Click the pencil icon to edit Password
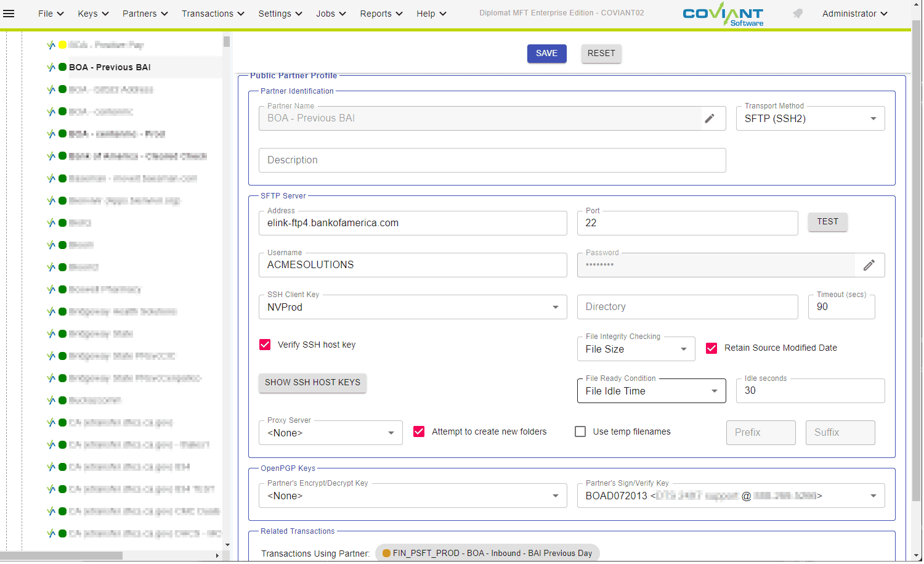The height and width of the screenshot is (564, 924). pyautogui.click(x=869, y=265)
